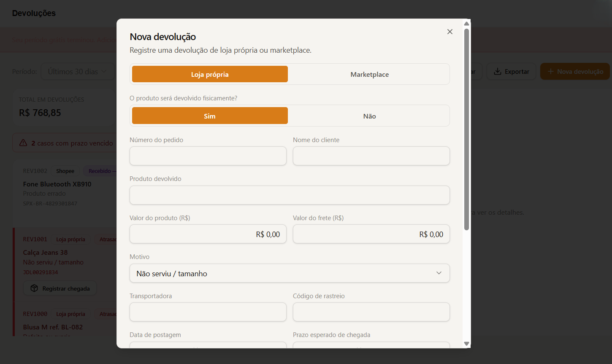Viewport: 612px width, 364px height.
Task: Click the dialog scrollbar thumb
Action: coord(466,129)
